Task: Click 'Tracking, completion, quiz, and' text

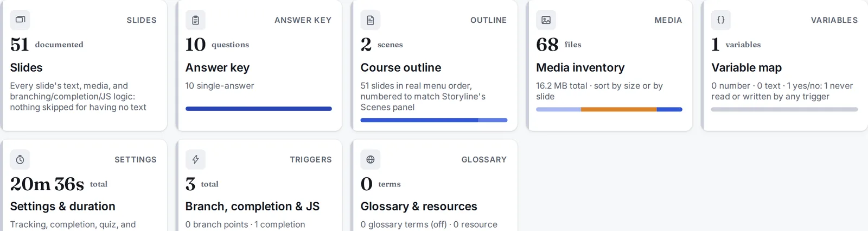Action: pyautogui.click(x=73, y=224)
